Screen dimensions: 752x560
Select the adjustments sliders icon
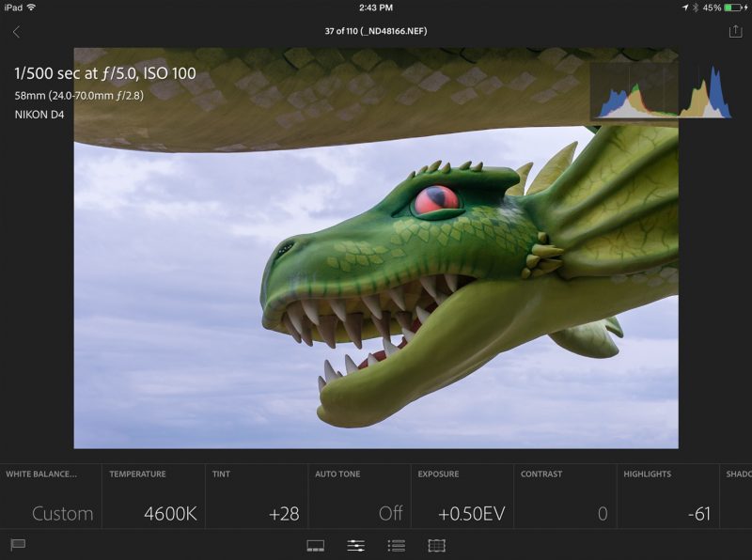click(x=356, y=545)
